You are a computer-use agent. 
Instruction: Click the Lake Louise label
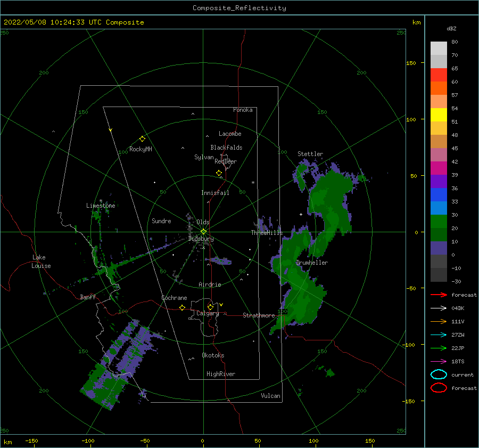click(41, 262)
